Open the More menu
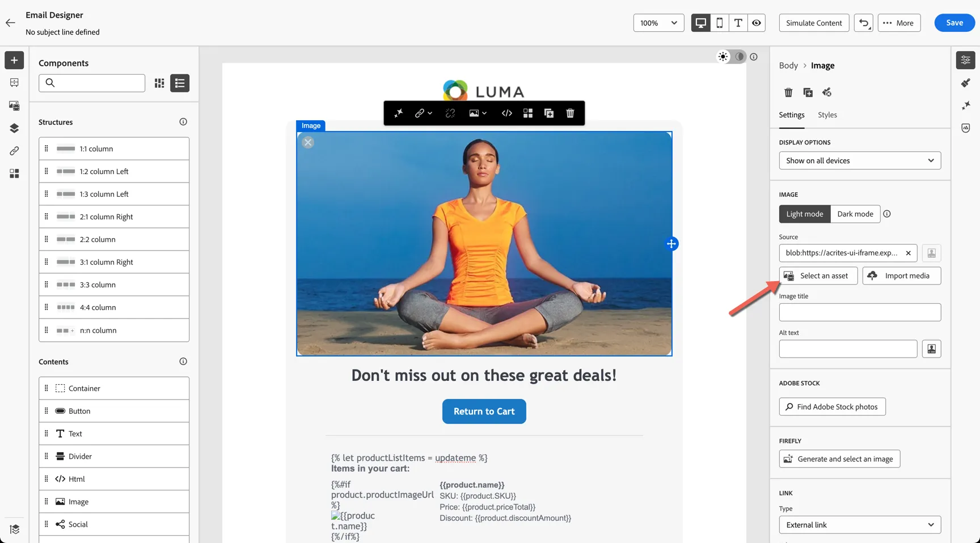The height and width of the screenshot is (543, 980). (x=899, y=23)
